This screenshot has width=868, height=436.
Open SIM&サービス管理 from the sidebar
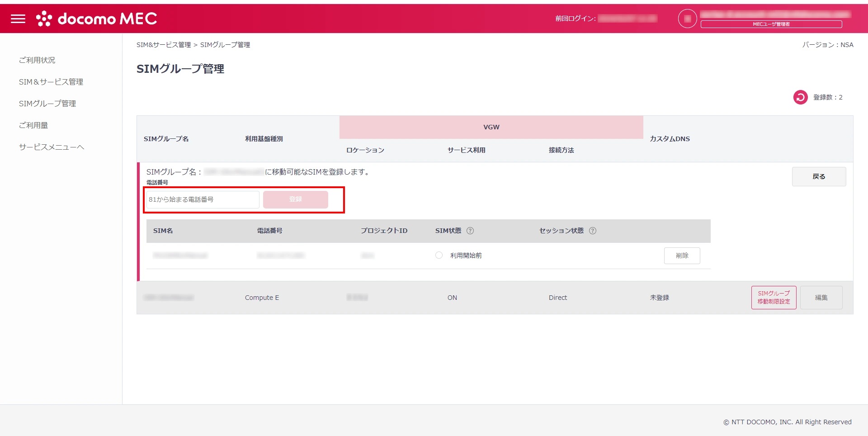point(51,82)
